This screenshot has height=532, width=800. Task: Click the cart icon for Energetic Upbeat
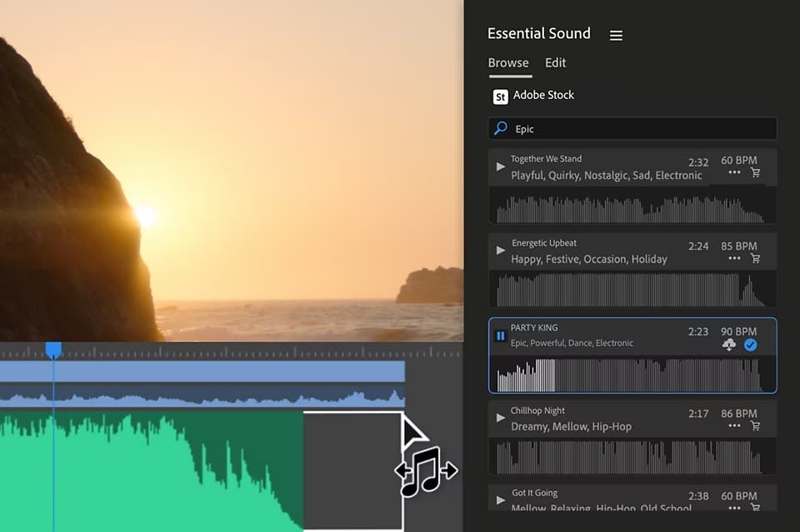tap(756, 259)
